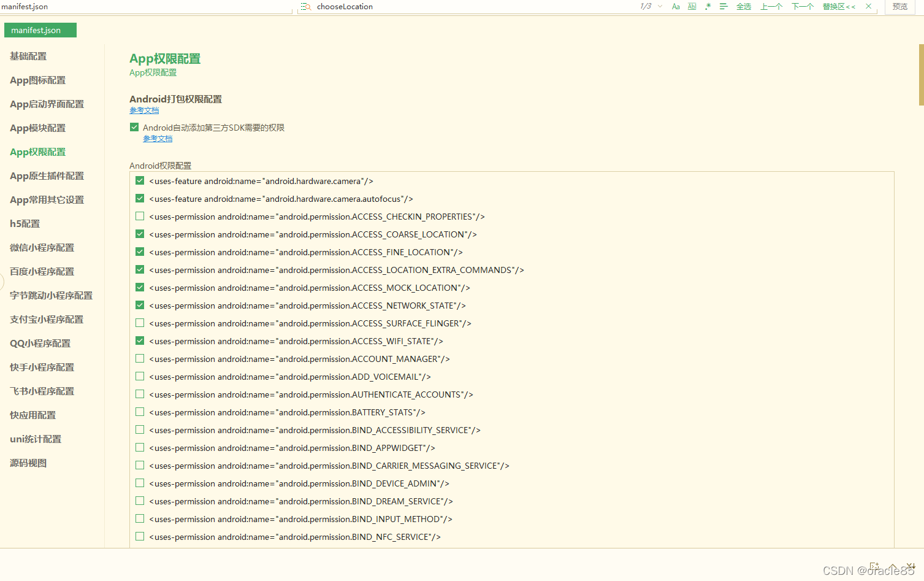Click the 预览 preview button
This screenshot has height=581, width=924.
coord(900,7)
